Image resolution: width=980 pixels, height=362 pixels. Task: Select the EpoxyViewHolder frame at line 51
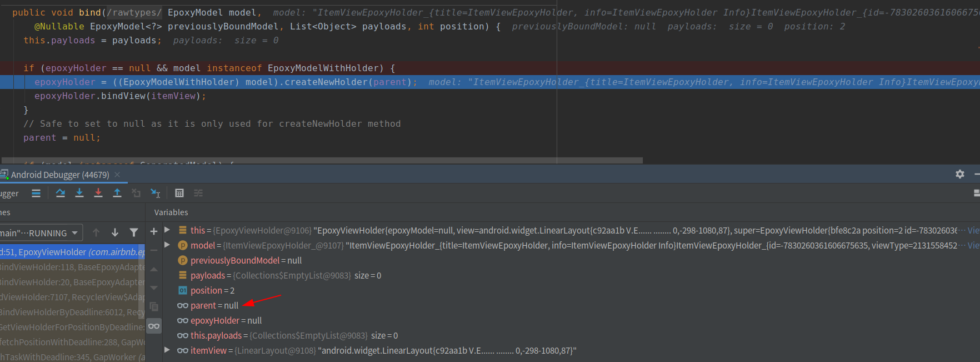click(x=72, y=252)
